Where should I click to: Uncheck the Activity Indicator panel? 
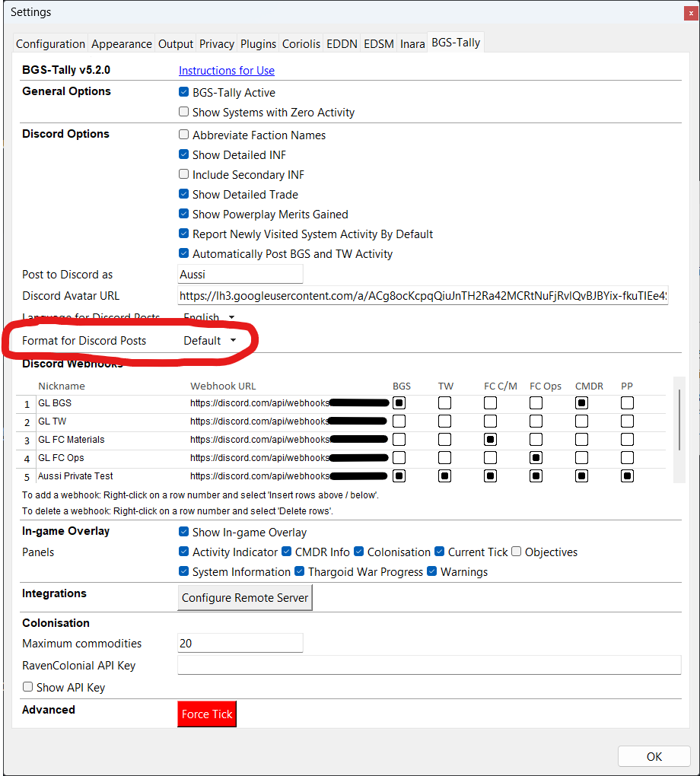click(183, 552)
